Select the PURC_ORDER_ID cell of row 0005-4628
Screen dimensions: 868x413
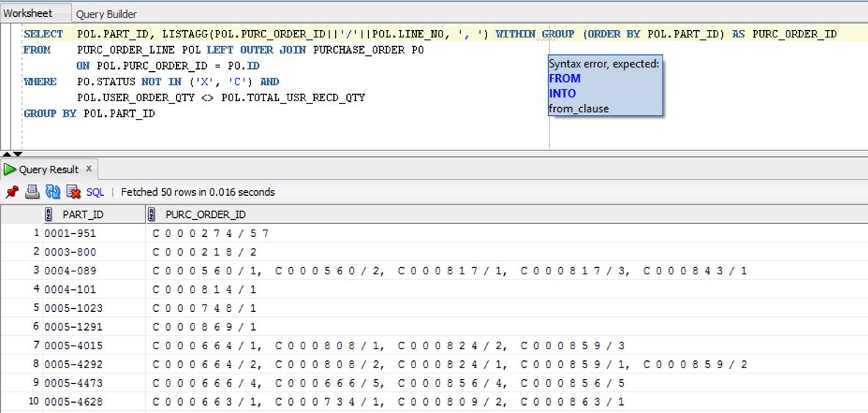tap(506, 402)
